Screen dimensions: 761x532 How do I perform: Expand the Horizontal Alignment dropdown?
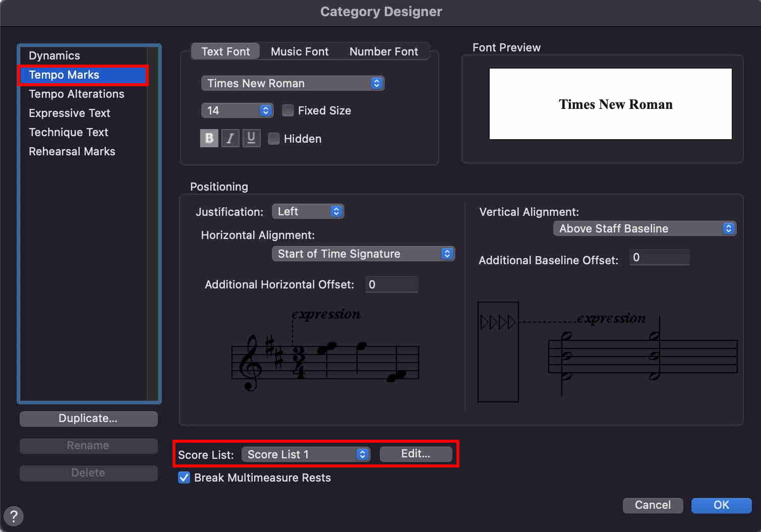[363, 254]
